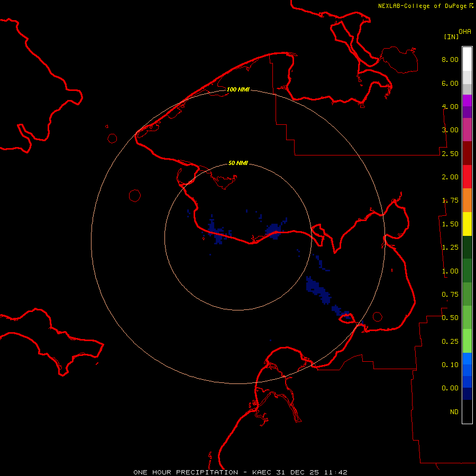Click the 50 NMI range ring label
This screenshot has height=476, width=476.
pos(238,163)
